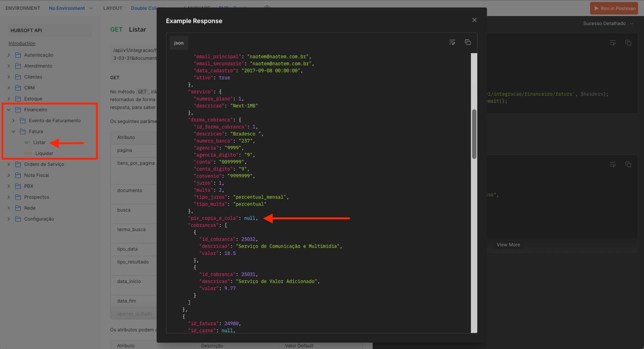
Task: Select the json tab in the modal
Action: (x=179, y=43)
